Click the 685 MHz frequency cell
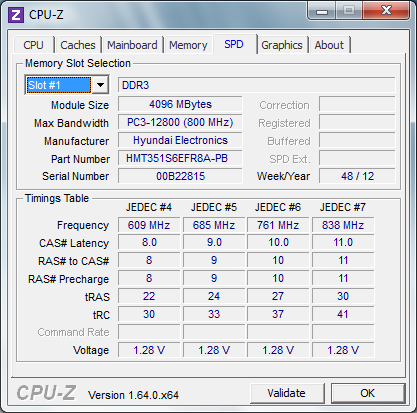This screenshot has width=417, height=413. click(214, 225)
